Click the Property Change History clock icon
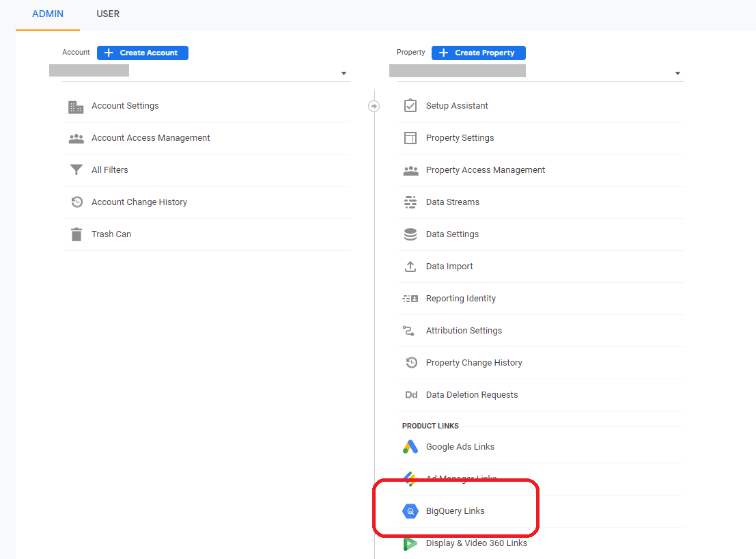 411,362
